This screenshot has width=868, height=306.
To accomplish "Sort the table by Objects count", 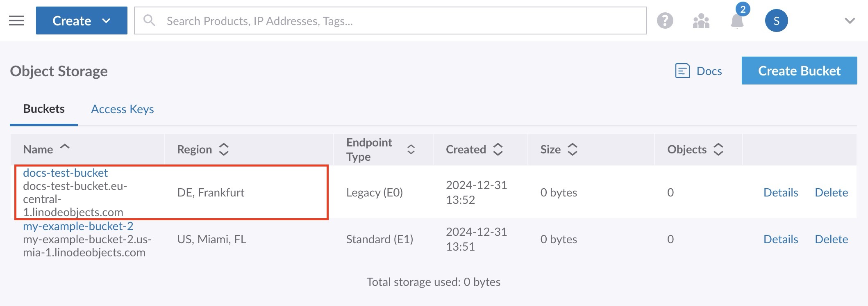I will (x=718, y=149).
